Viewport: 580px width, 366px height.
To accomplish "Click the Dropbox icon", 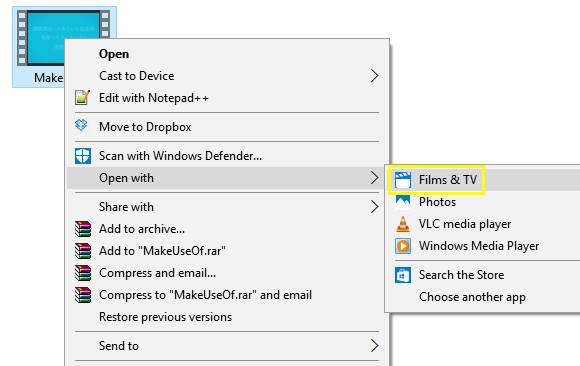I will point(81,126).
